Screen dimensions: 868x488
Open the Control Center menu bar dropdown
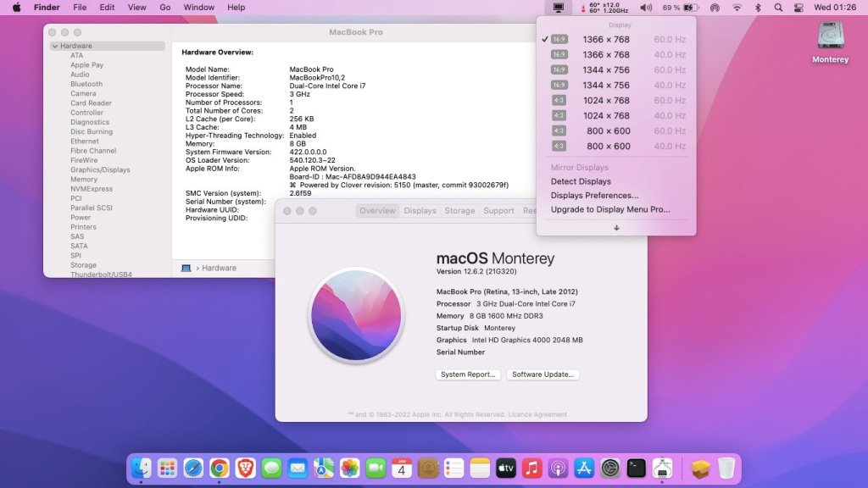point(798,8)
